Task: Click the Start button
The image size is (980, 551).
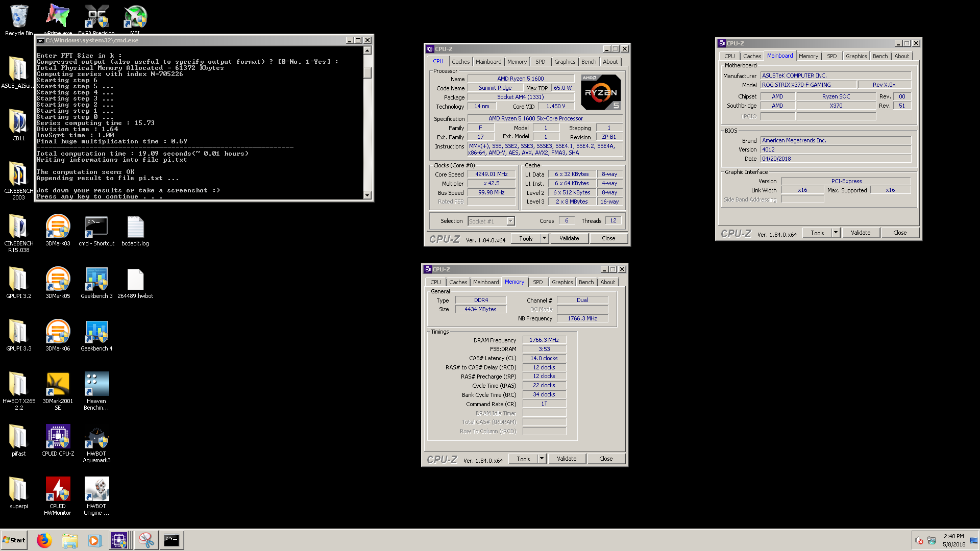Action: [x=14, y=540]
